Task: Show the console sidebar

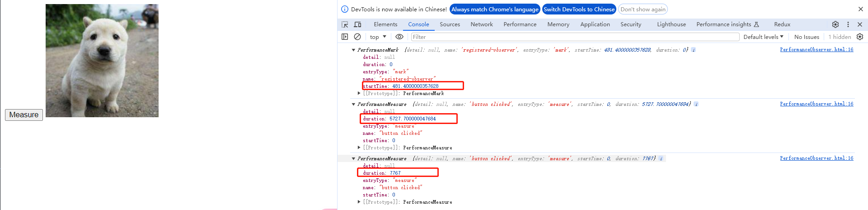Action: pos(345,37)
